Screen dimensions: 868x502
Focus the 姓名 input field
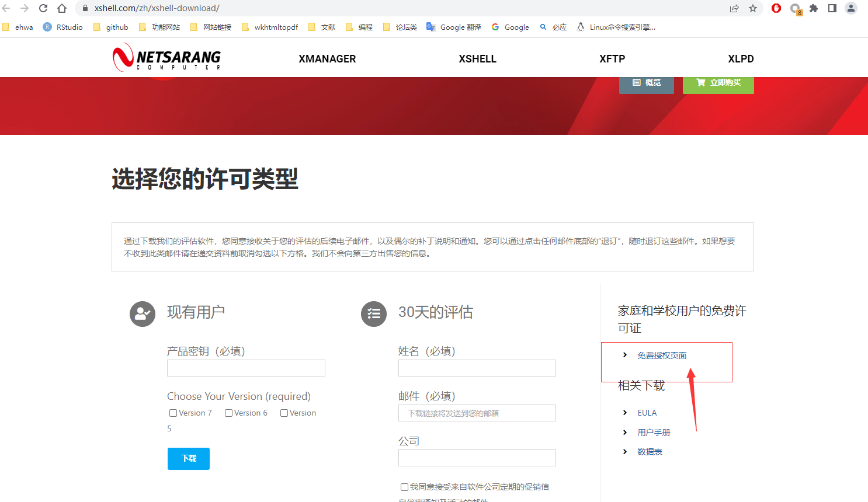pyautogui.click(x=477, y=368)
